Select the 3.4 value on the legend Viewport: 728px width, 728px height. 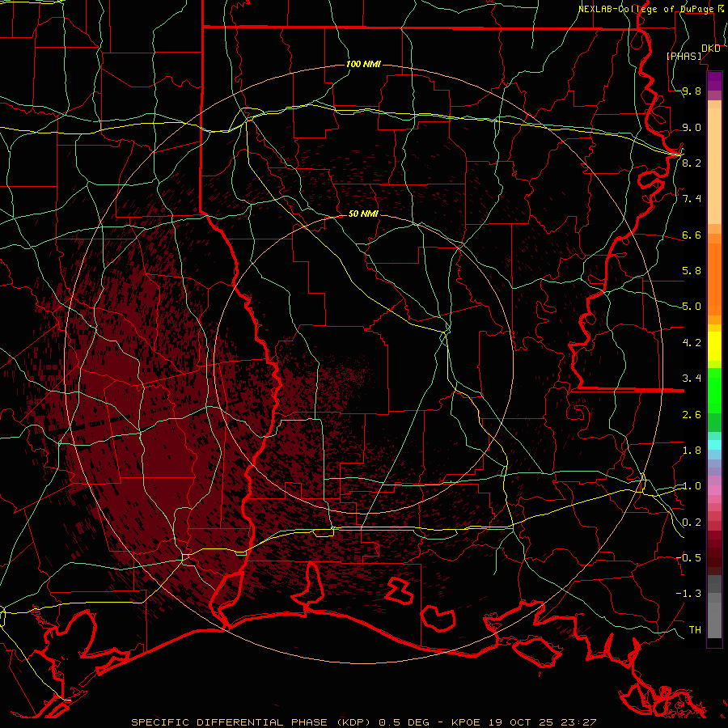tap(692, 378)
